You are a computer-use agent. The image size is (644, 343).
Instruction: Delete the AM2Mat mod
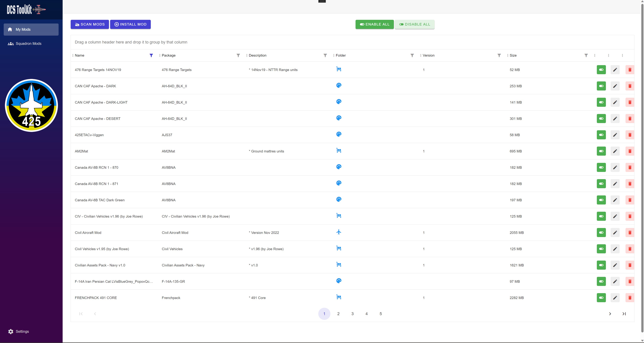pos(630,151)
